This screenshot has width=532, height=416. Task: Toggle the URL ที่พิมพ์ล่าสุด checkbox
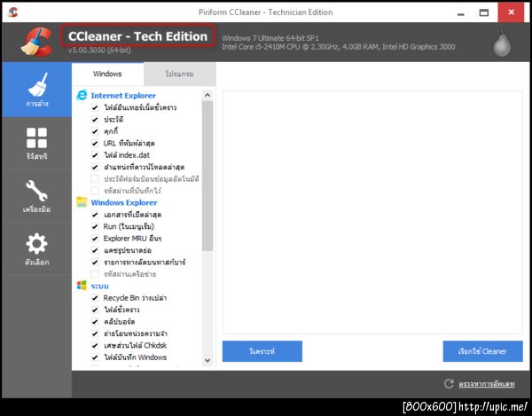(95, 144)
